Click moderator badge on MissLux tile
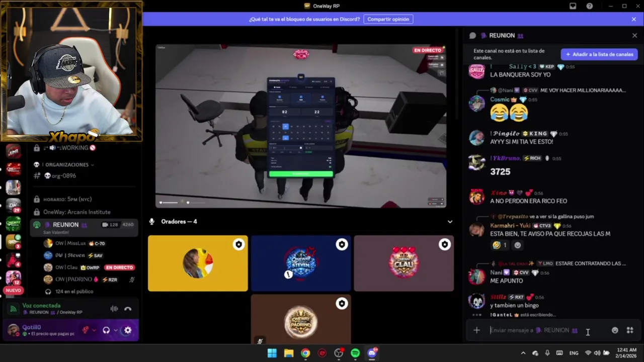Viewport: 644px width, 362px height. (238, 244)
